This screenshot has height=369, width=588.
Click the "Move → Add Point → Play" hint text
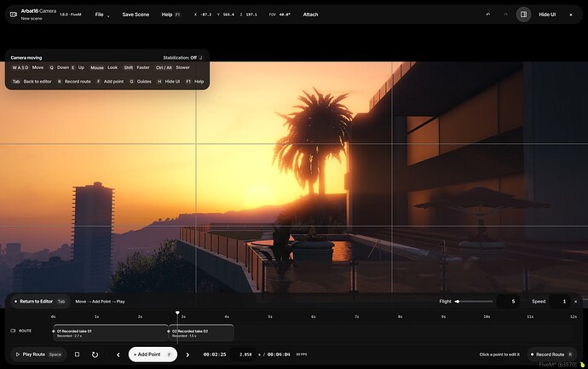100,302
